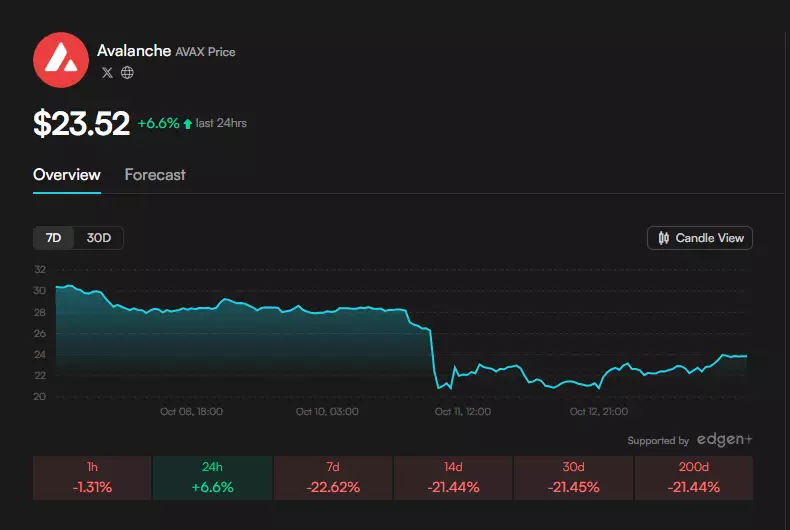The width and height of the screenshot is (790, 530).
Task: Click the Oct 11, 12:00 axis label
Action: pyautogui.click(x=462, y=411)
